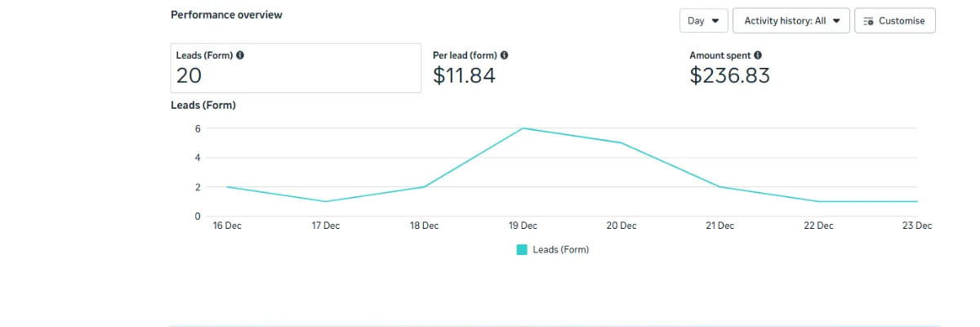Click the Performance overview heading
This screenshot has height=327, width=980.
(x=225, y=15)
